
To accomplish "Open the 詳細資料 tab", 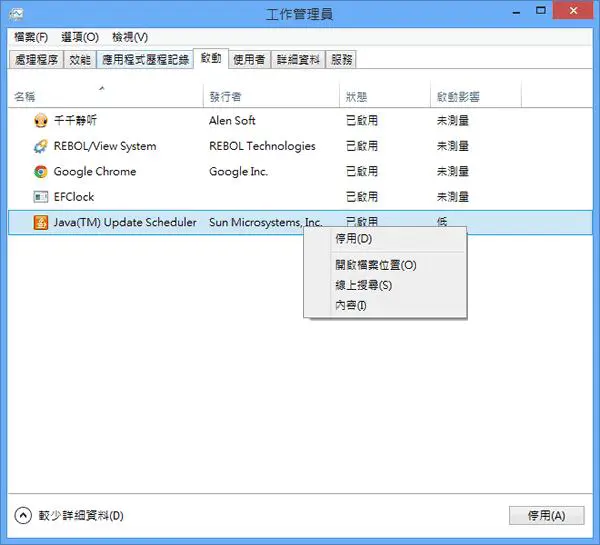I will (x=298, y=60).
